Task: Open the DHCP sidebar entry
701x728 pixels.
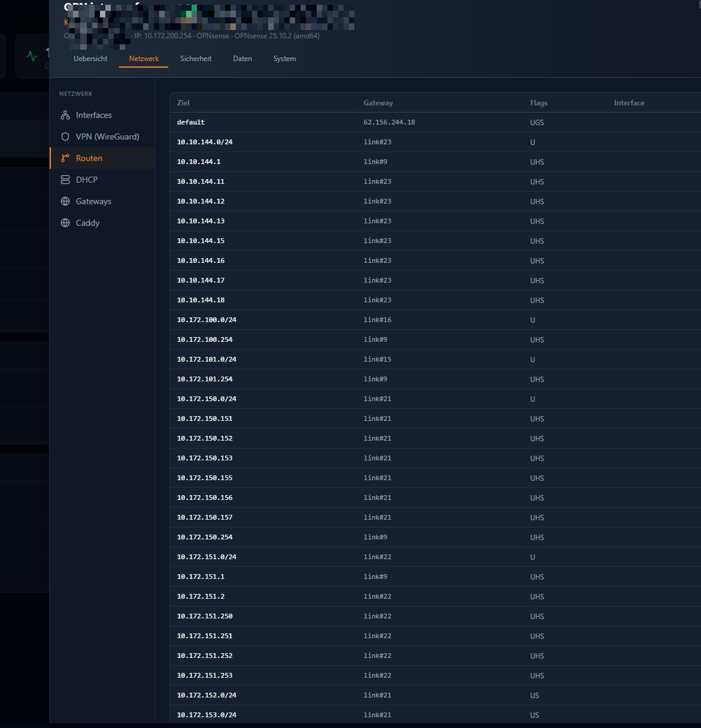Action: tap(102, 180)
